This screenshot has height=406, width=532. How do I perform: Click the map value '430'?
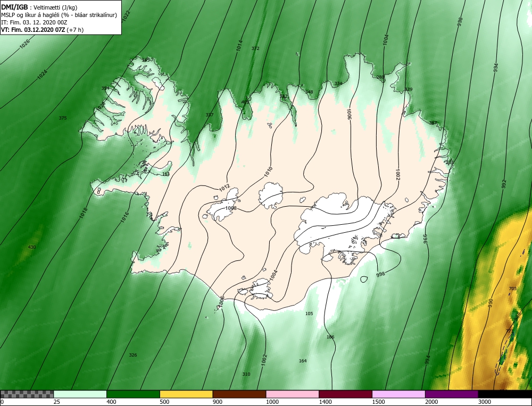point(31,247)
